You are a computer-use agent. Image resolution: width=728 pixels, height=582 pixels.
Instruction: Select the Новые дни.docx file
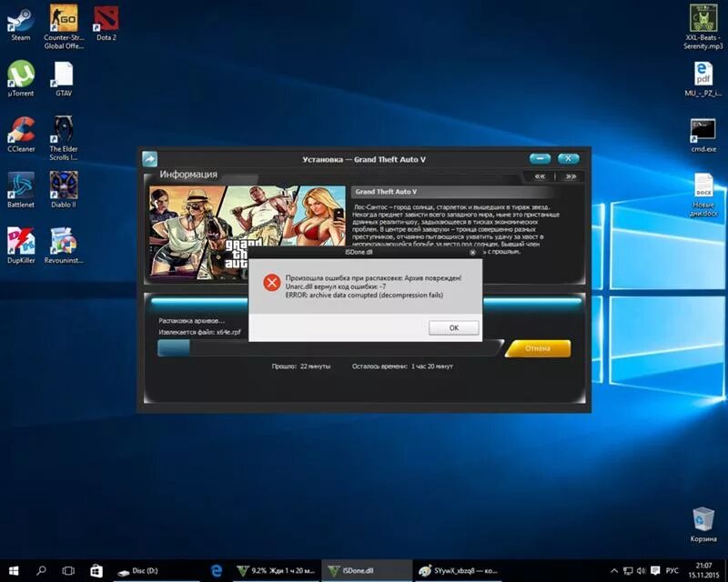click(703, 195)
